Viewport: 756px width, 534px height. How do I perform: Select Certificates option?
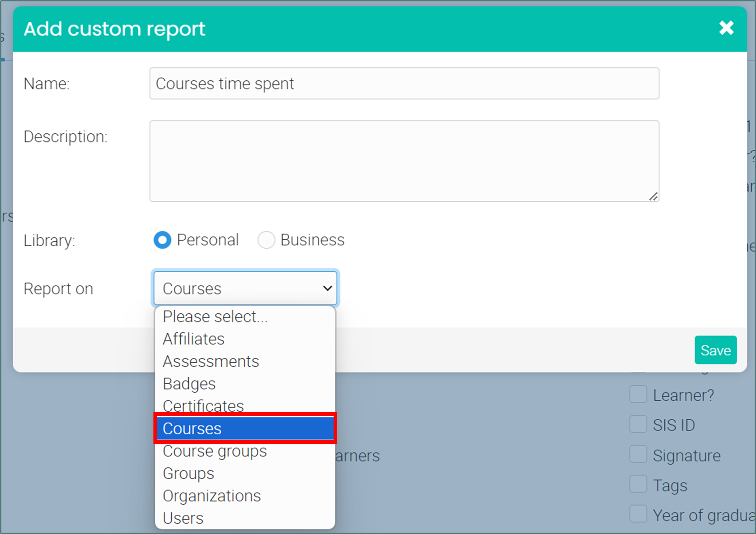[203, 406]
